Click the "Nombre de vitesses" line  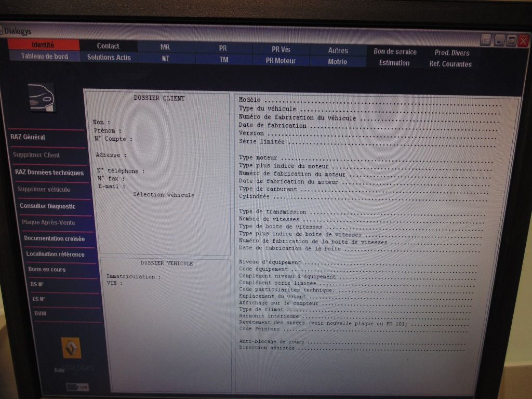(362, 220)
